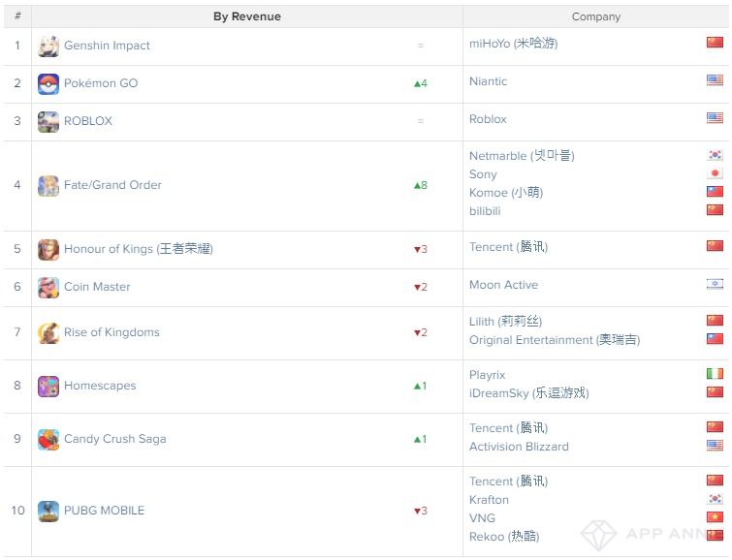The image size is (732, 560).
Task: Click the Company column header
Action: [596, 16]
